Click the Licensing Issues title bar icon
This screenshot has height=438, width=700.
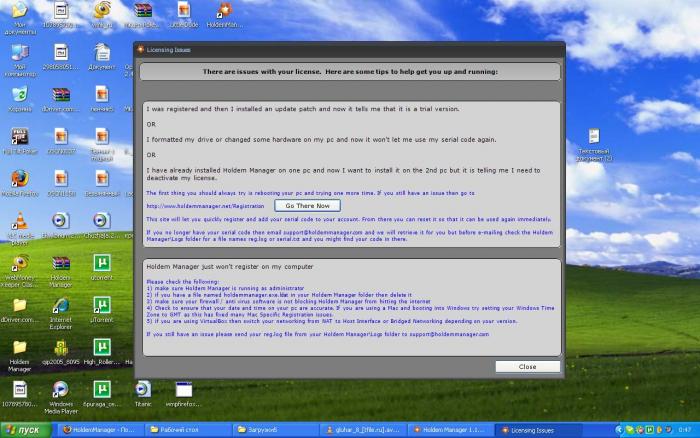coord(141,50)
